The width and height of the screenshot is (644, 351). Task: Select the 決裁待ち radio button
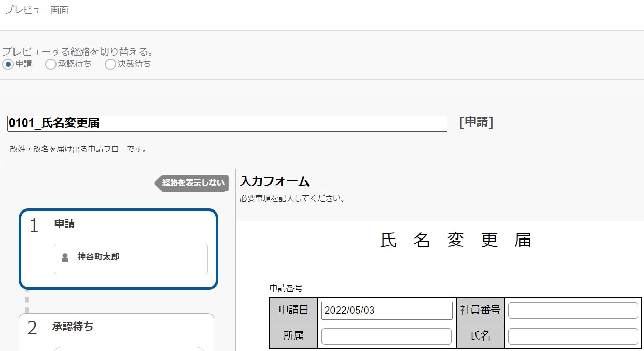tap(110, 64)
